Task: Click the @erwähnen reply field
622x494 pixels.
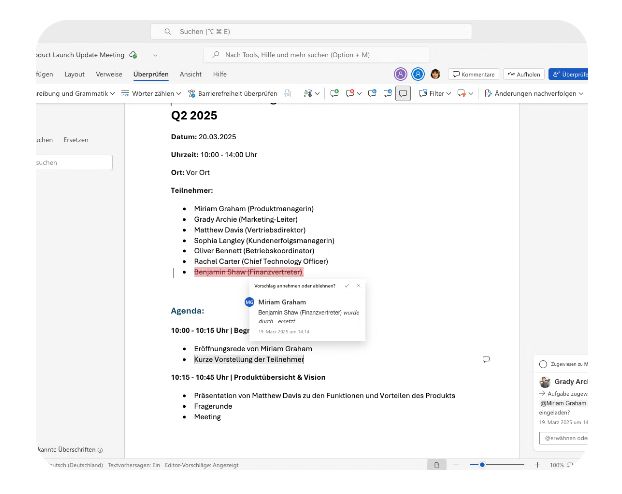Action: tap(563, 438)
